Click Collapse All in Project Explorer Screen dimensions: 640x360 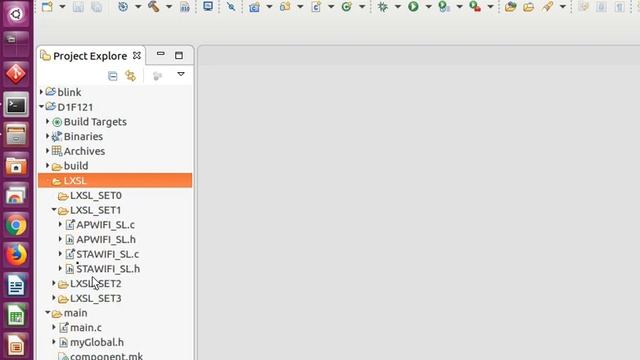click(113, 76)
